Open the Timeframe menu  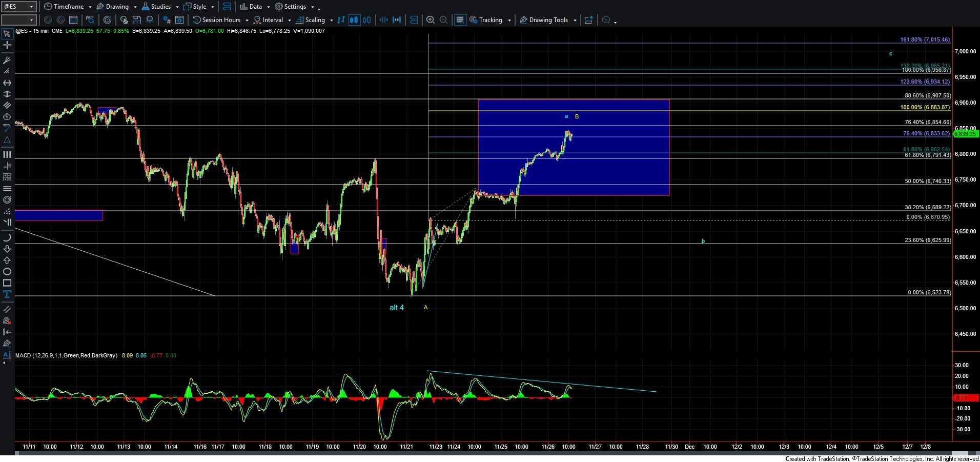pos(68,7)
